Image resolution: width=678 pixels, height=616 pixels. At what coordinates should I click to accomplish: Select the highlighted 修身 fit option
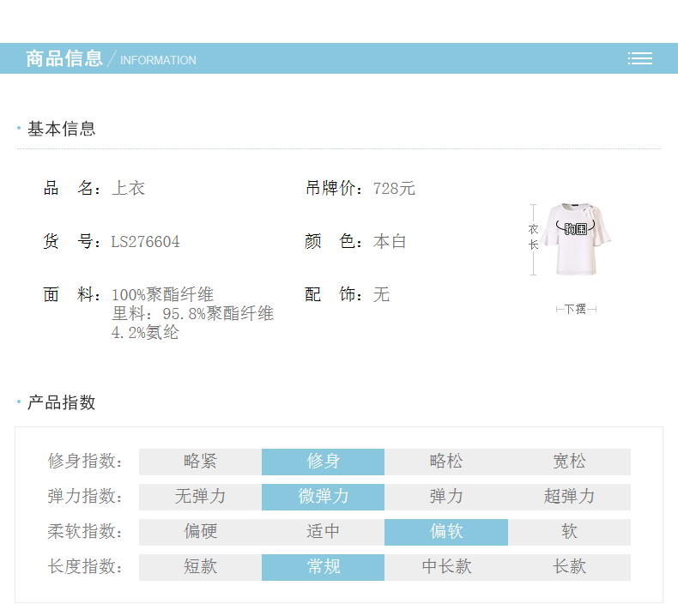click(323, 462)
